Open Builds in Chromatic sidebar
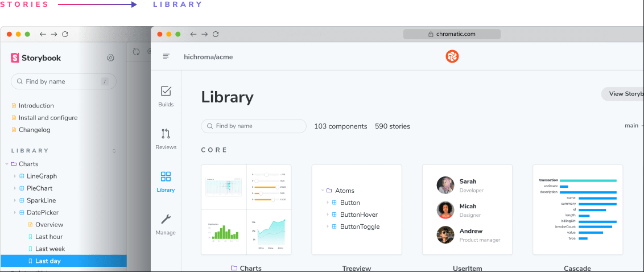 tap(166, 96)
